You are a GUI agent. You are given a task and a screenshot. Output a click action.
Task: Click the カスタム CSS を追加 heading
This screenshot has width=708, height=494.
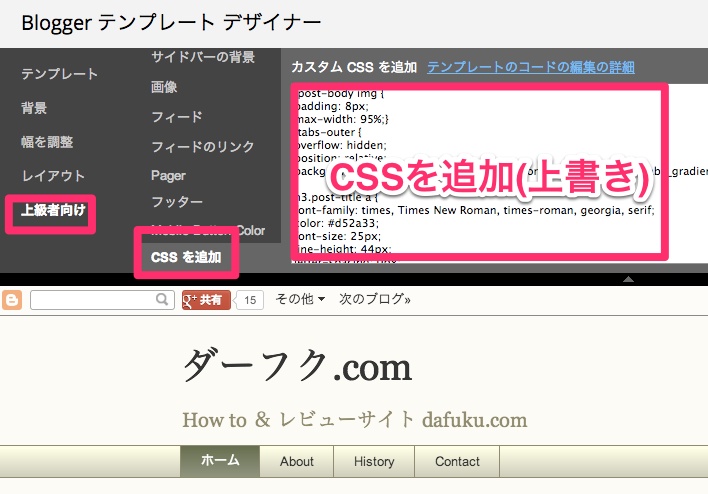coord(354,67)
